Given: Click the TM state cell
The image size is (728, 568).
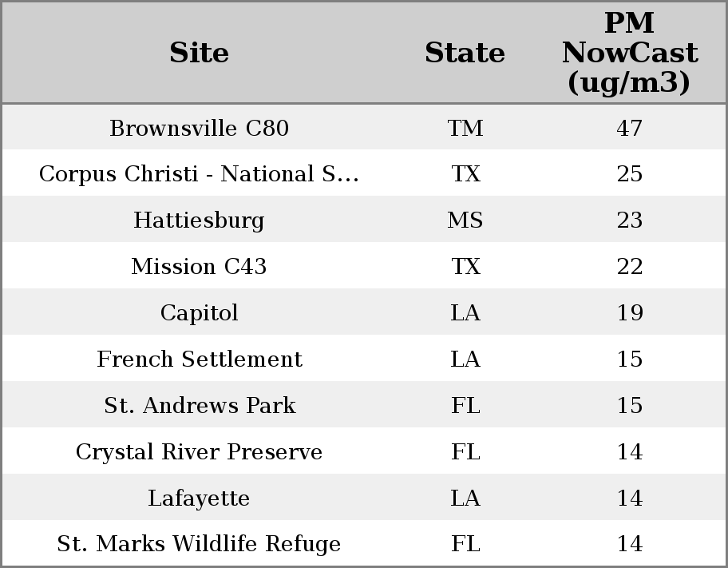Looking at the screenshot, I should click(465, 128).
